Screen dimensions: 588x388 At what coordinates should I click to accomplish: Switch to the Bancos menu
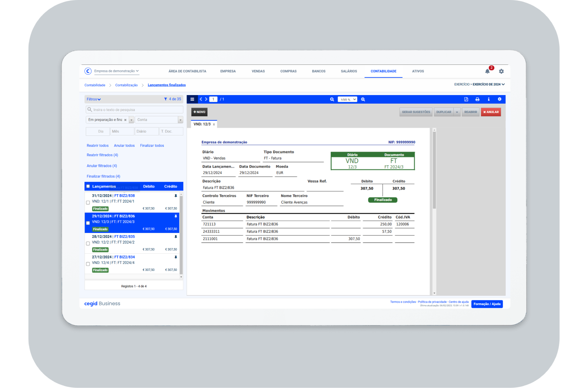tap(318, 71)
